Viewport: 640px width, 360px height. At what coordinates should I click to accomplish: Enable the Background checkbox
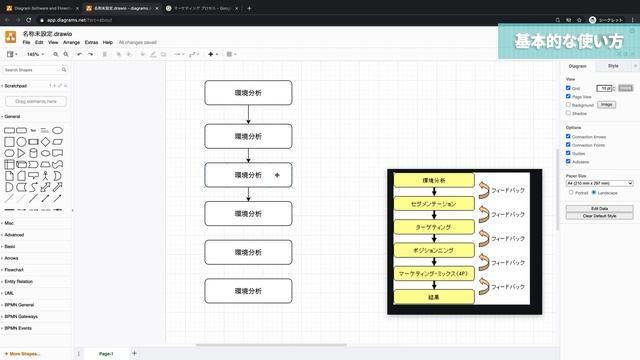click(568, 105)
